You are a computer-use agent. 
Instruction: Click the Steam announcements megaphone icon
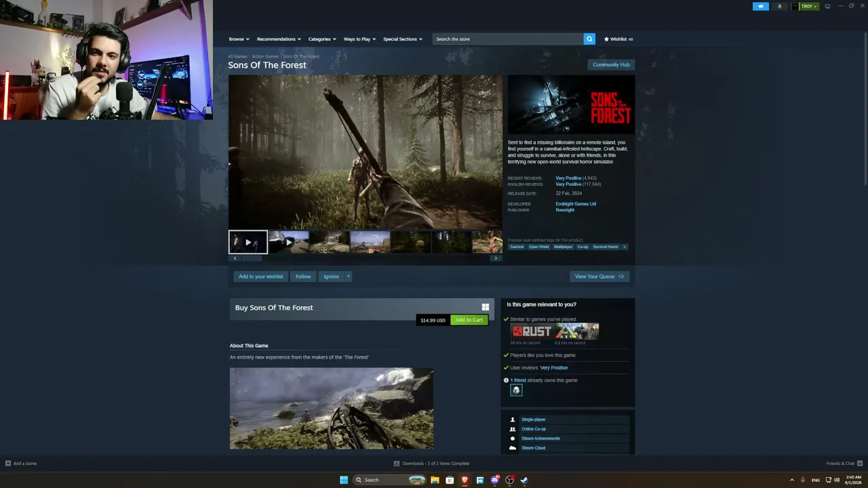click(761, 6)
